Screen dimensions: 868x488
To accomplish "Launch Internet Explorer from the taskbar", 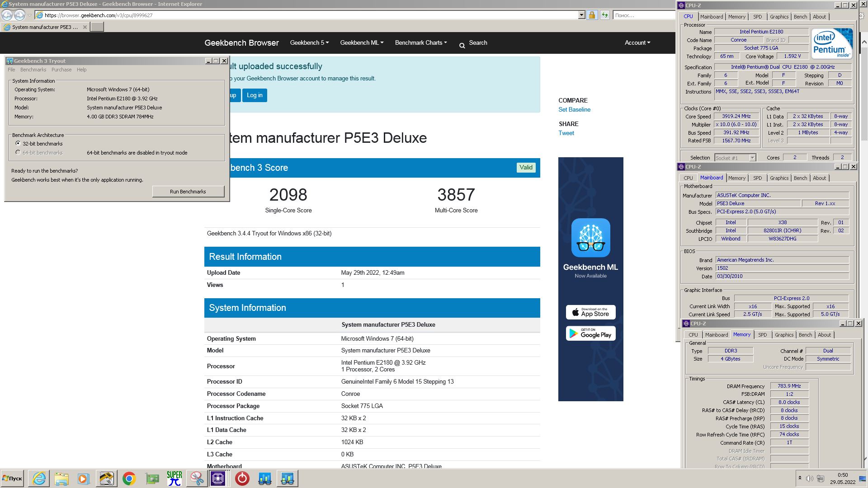I will 39,479.
